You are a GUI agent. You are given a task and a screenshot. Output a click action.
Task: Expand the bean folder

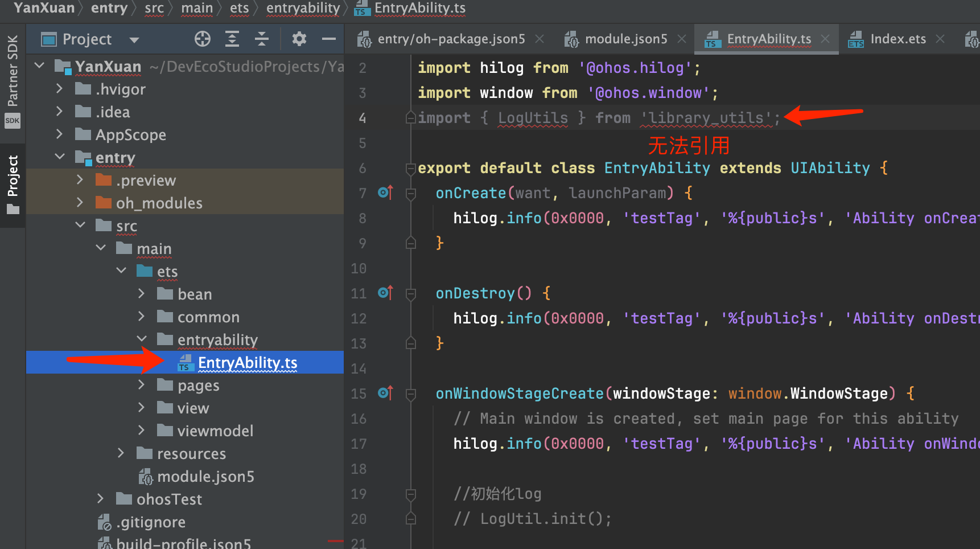click(x=142, y=294)
